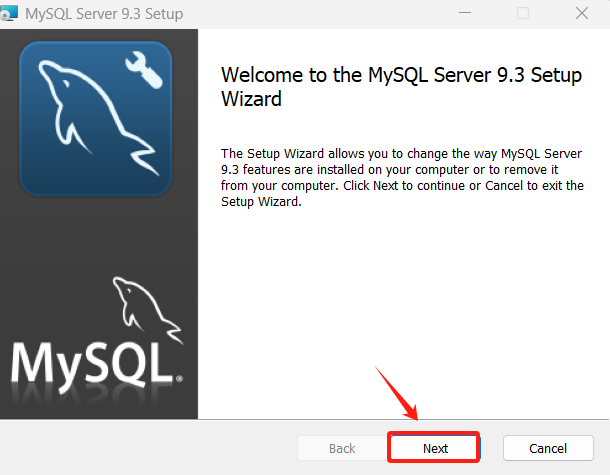The width and height of the screenshot is (610, 475).
Task: Click the installer icon in title bar
Action: click(9, 13)
